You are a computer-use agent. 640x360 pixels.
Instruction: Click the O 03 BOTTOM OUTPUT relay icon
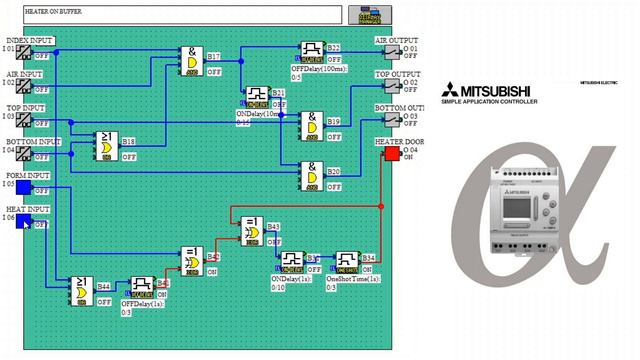(392, 120)
